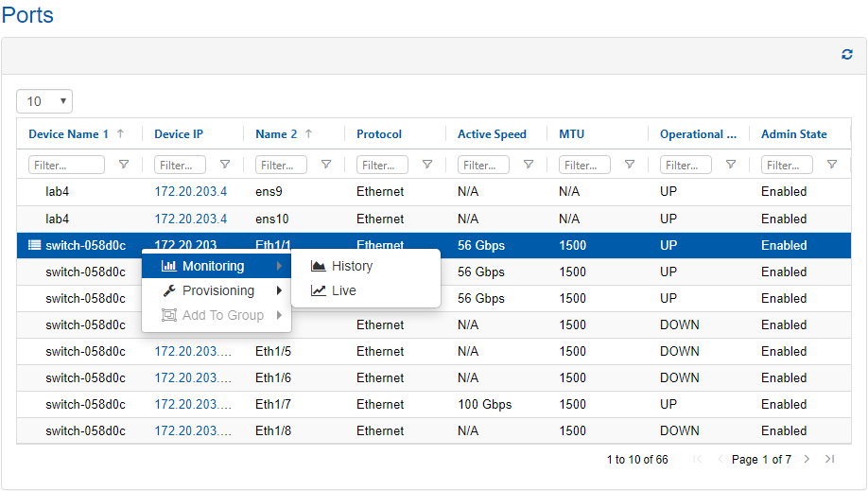Sort by the Device Name column header
868x491 pixels.
tap(68, 134)
